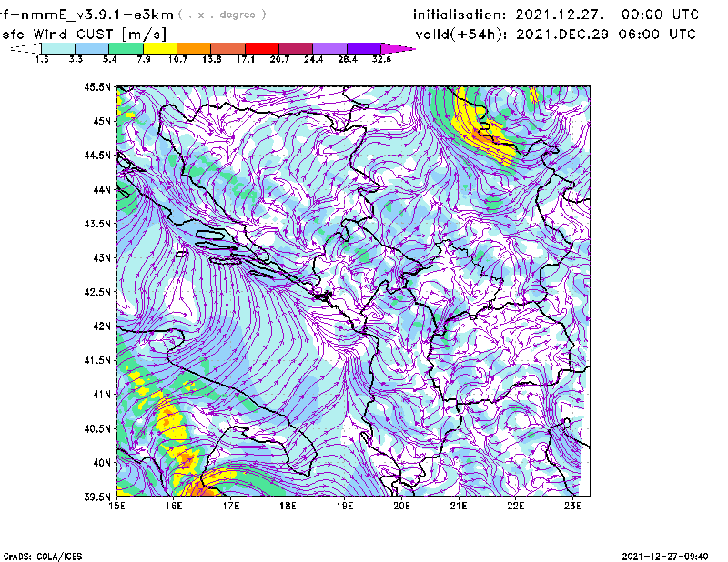The image size is (728, 562).
Task: Click the '06:00 UTC' valid time
Action: (x=657, y=34)
